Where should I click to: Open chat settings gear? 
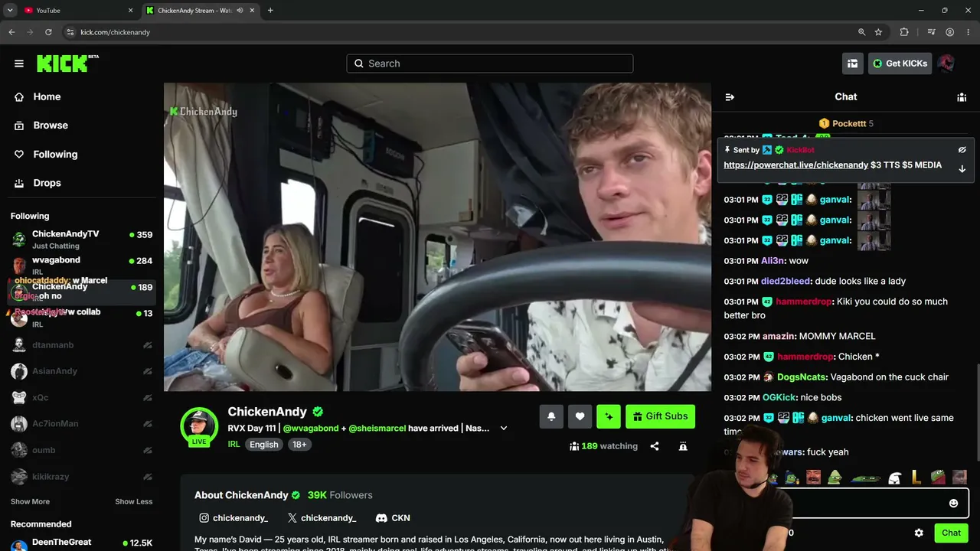[919, 533]
